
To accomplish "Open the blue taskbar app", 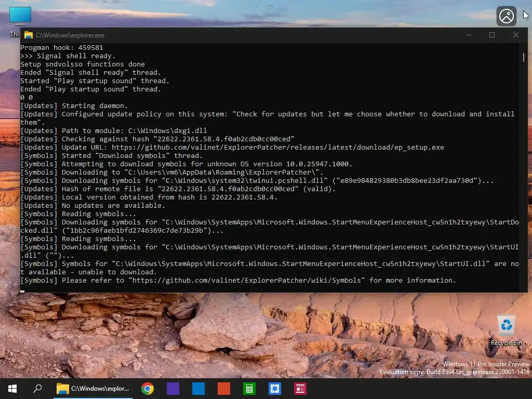I will click(x=198, y=389).
